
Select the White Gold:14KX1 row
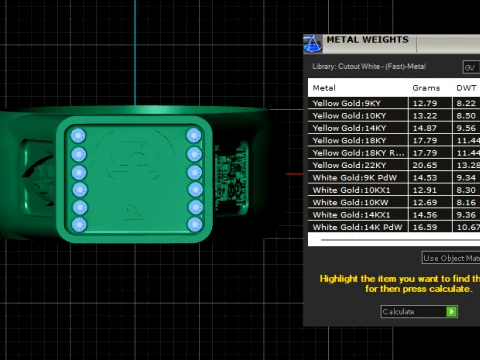[394, 215]
